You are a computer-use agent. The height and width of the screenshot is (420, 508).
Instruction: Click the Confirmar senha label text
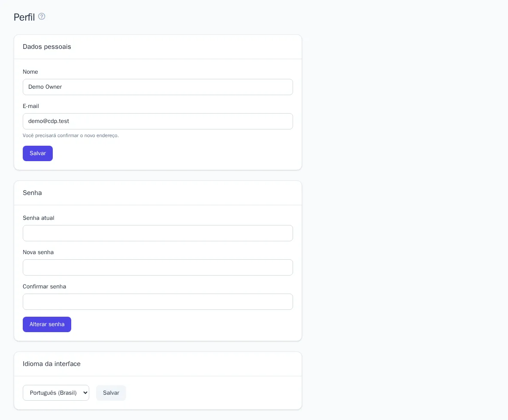coord(44,287)
